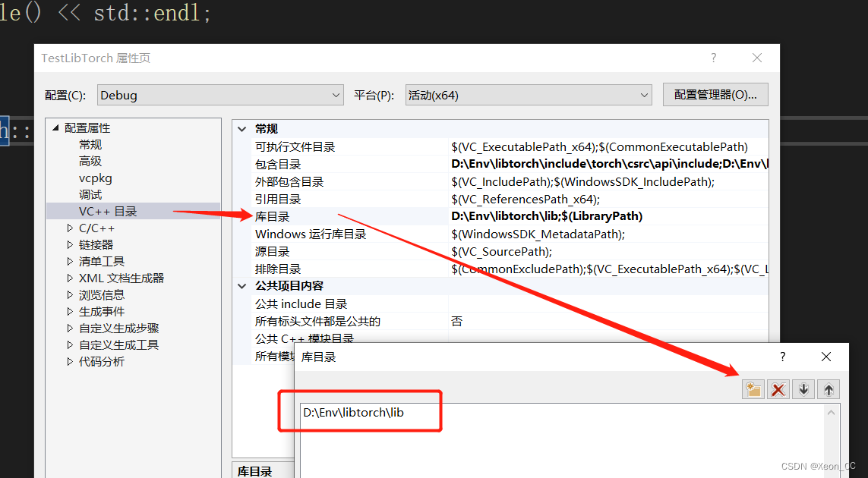The width and height of the screenshot is (868, 478).
Task: Open the 配置 Debug dropdown
Action: point(220,95)
